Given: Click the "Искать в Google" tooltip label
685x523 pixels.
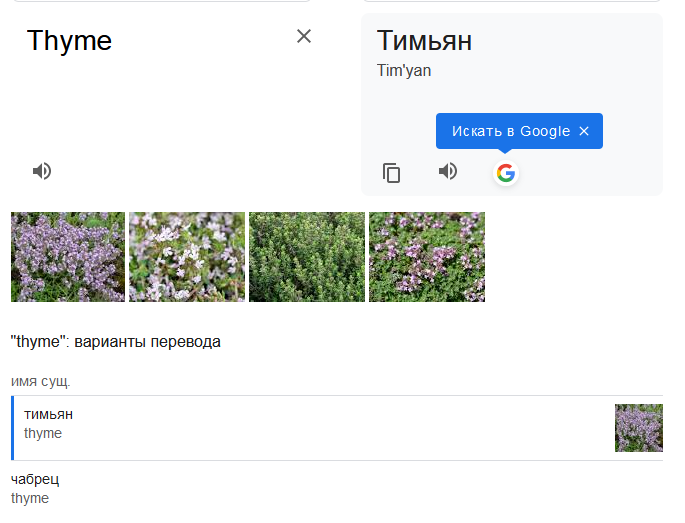Looking at the screenshot, I should (x=510, y=131).
